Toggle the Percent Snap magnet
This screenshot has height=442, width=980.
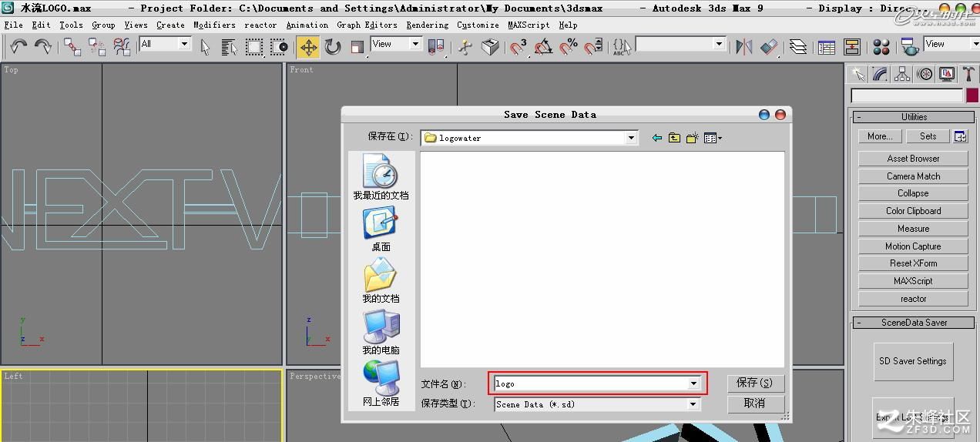(x=568, y=47)
